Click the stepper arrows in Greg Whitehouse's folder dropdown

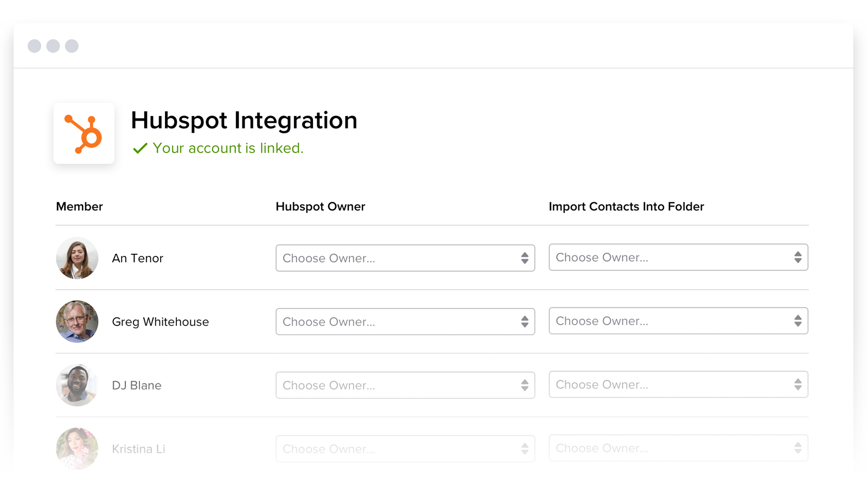coord(797,321)
